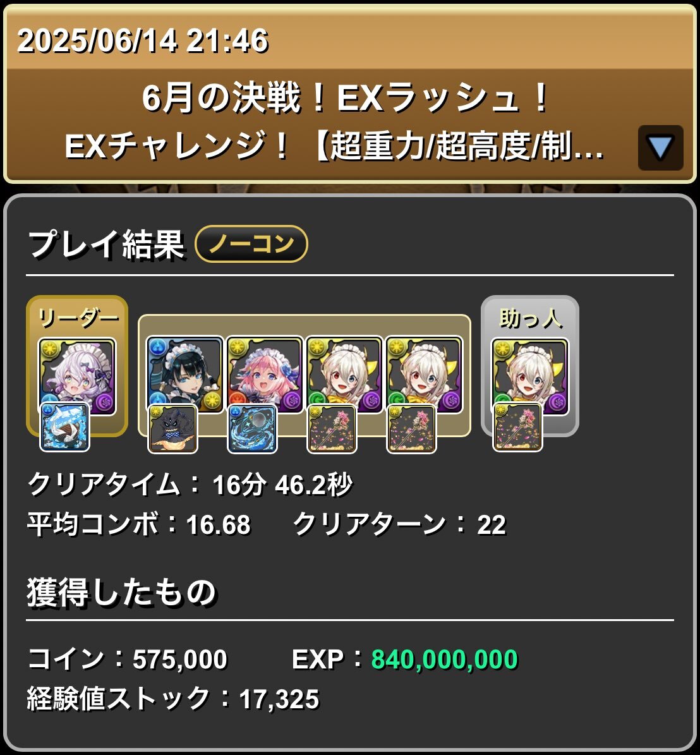Select the third sub white-haired maid icon
Image resolution: width=700 pixels, height=755 pixels.
[344, 375]
